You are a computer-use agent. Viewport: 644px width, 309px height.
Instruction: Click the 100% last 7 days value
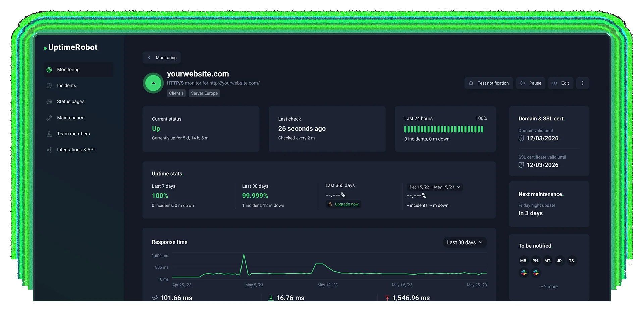click(x=160, y=196)
